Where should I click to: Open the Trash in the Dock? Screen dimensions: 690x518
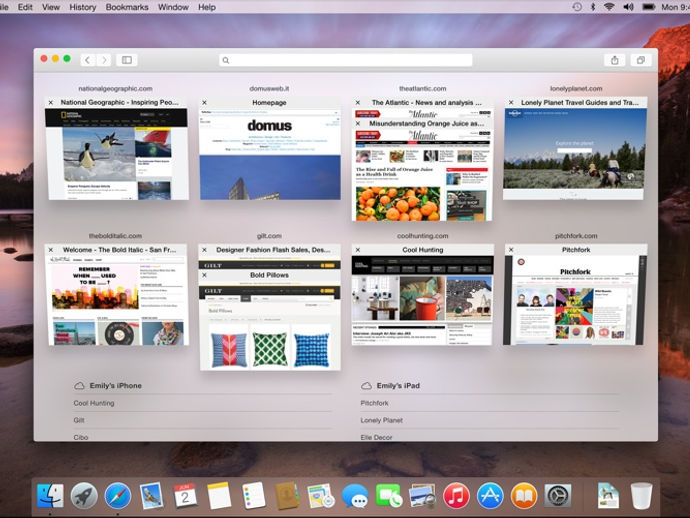point(641,496)
